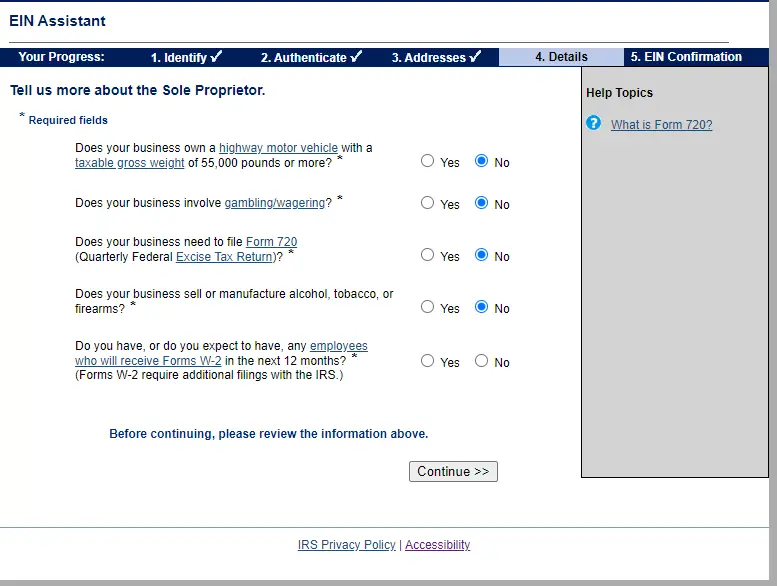Click 'Tell us more about the Sole Proprietor.' heading
Image resolution: width=777 pixels, height=586 pixels.
click(138, 90)
